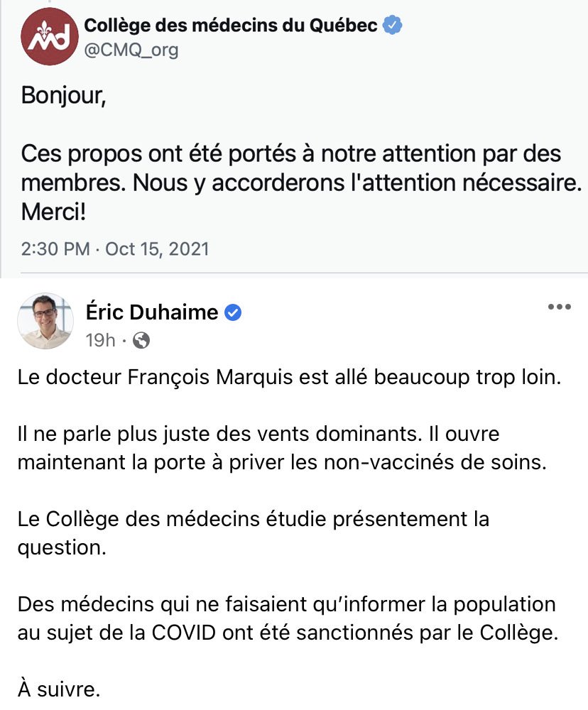
Task: Open Éric Duhaime's profile name
Action: click(x=152, y=312)
